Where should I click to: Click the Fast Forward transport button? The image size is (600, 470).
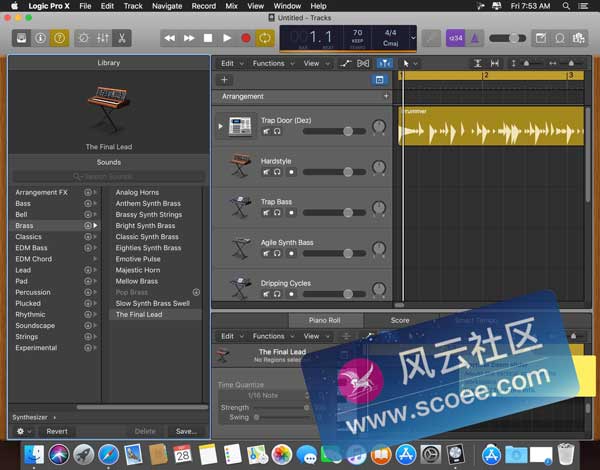(x=189, y=38)
